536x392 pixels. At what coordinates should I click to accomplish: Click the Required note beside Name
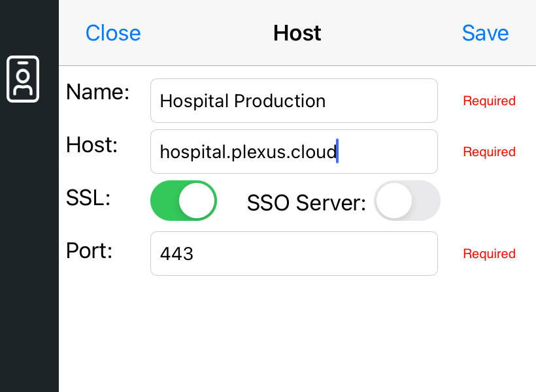[x=489, y=101]
